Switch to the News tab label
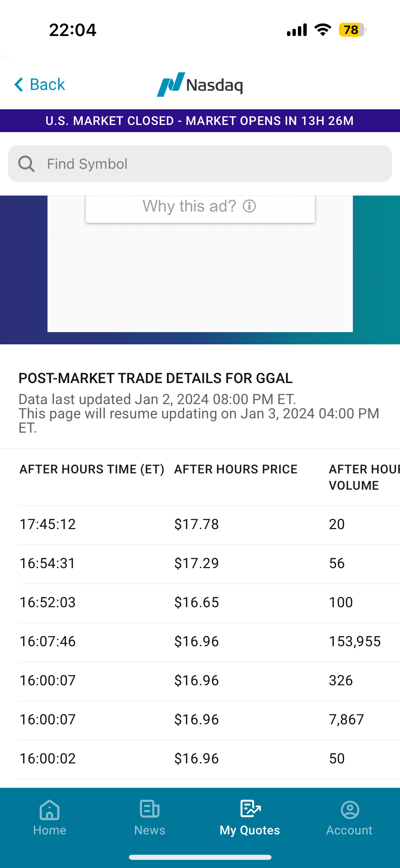This screenshot has width=400, height=868. pos(150,830)
